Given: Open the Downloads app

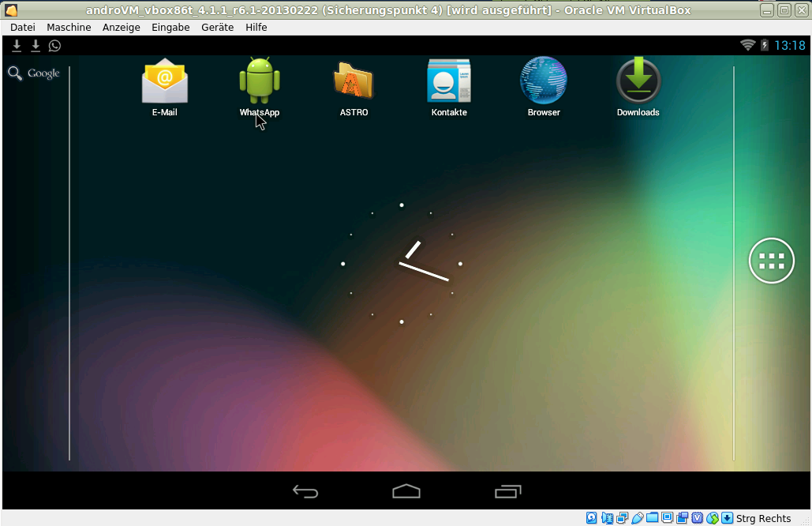Looking at the screenshot, I should click(x=638, y=87).
